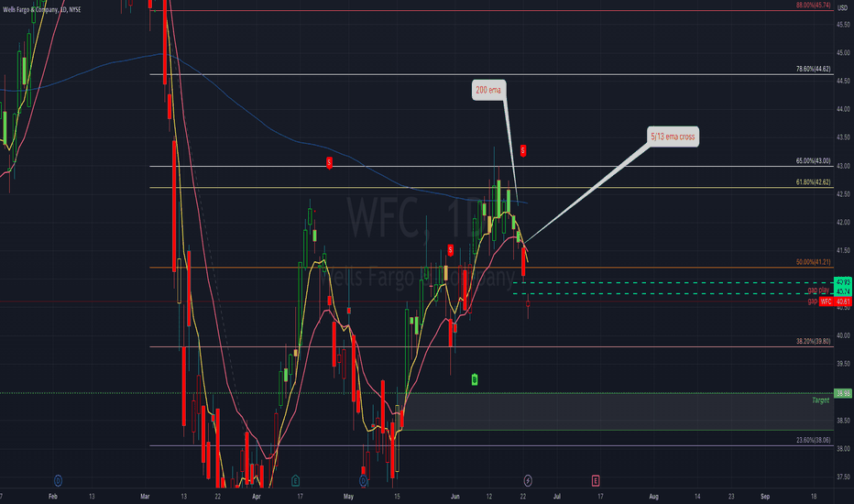
Task: Click 44.50 on the price axis
Action: (843, 81)
